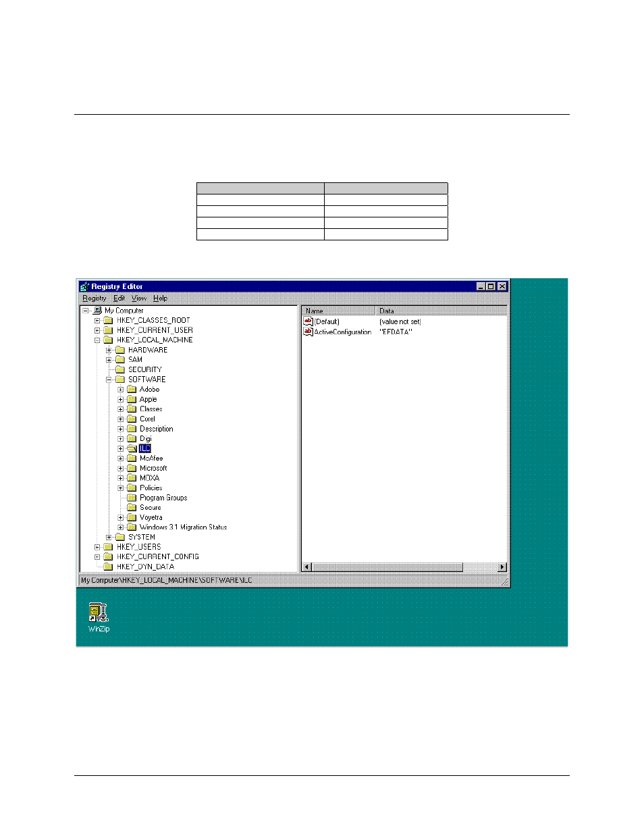Click the Voyetra folder icon
This screenshot has width=644, height=834.
(x=132, y=517)
